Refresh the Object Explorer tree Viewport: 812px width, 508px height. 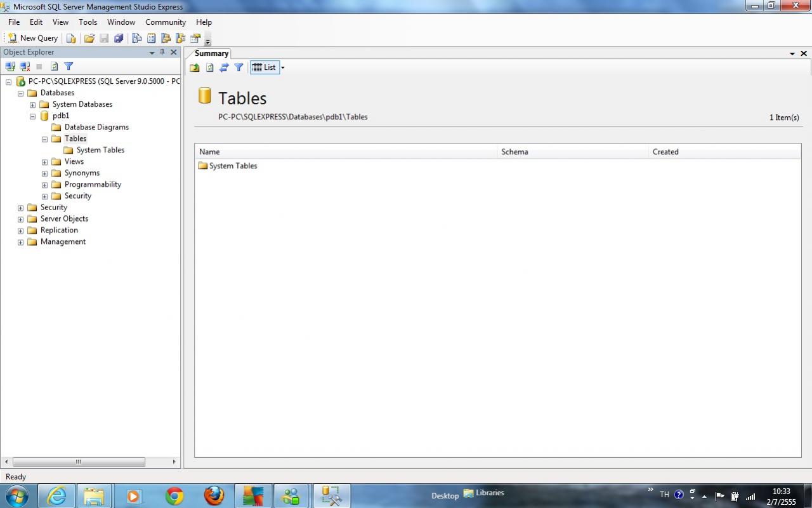click(54, 66)
